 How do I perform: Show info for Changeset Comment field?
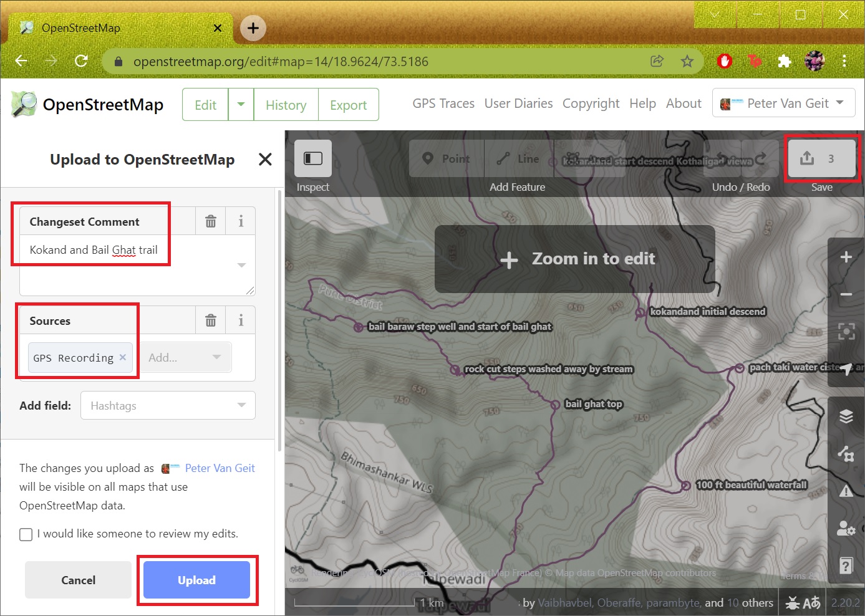(x=241, y=221)
